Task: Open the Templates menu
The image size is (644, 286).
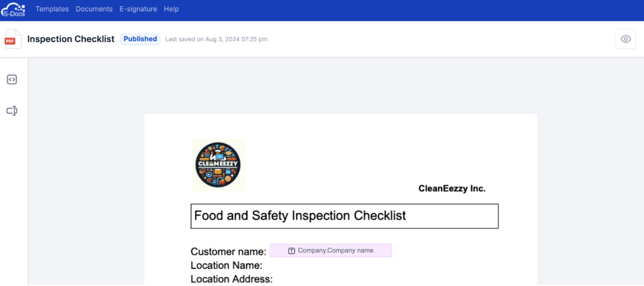Action: coord(52,9)
